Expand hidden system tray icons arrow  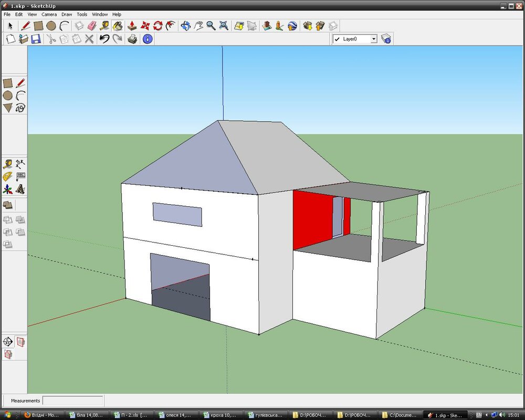(487, 415)
